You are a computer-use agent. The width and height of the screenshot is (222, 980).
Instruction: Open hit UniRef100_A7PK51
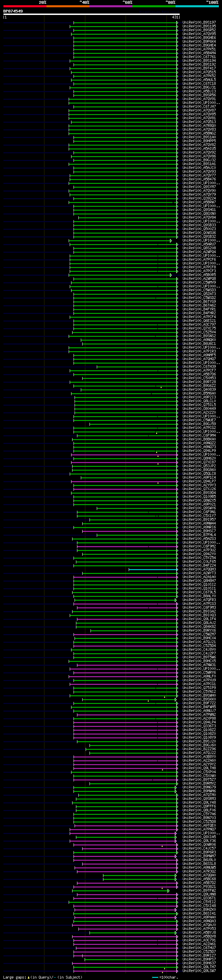click(x=199, y=49)
